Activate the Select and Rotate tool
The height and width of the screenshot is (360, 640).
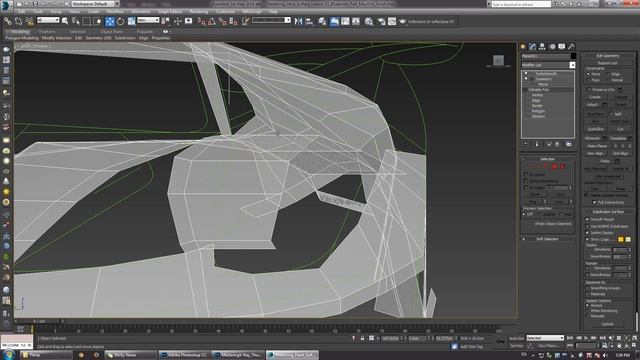[120, 21]
